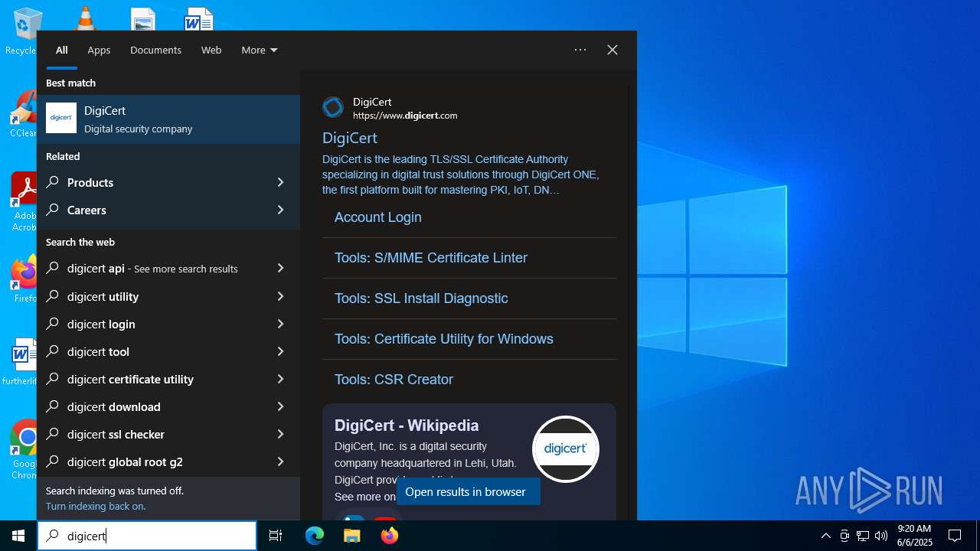Screen dimensions: 980x551
Task: Click the DigiCert site logo icon
Action: [333, 108]
